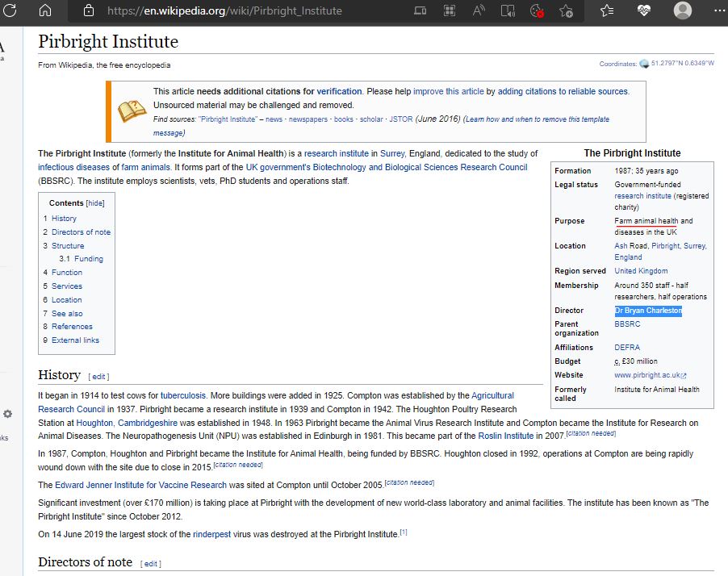Viewport: 728px width, 576px height.
Task: Open the newspapers find-sources link
Action: point(308,119)
